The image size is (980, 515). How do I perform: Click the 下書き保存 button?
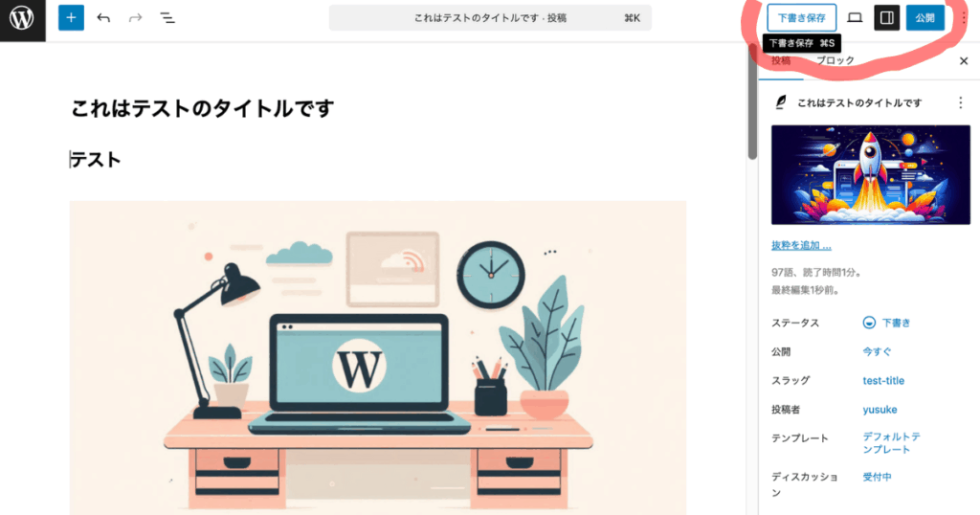[801, 17]
